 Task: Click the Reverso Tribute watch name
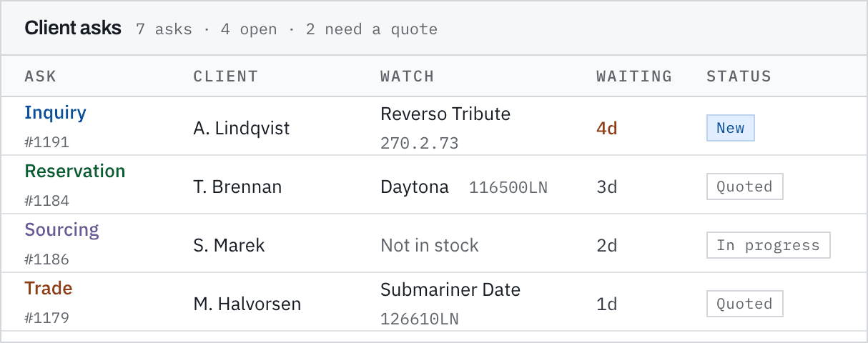pyautogui.click(x=445, y=114)
